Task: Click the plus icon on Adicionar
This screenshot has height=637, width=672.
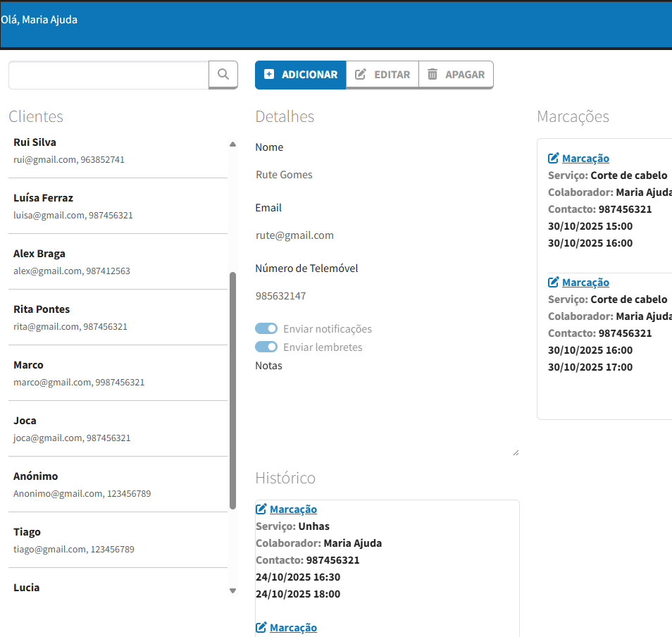Action: (x=269, y=75)
